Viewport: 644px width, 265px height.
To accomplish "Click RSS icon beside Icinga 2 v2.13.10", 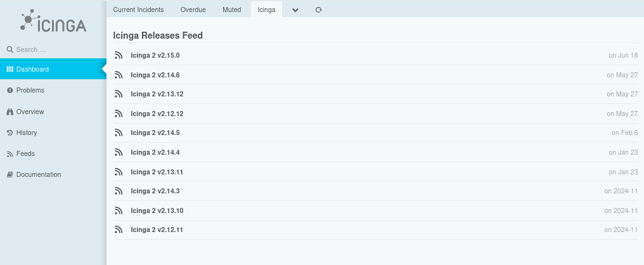I will click(119, 210).
